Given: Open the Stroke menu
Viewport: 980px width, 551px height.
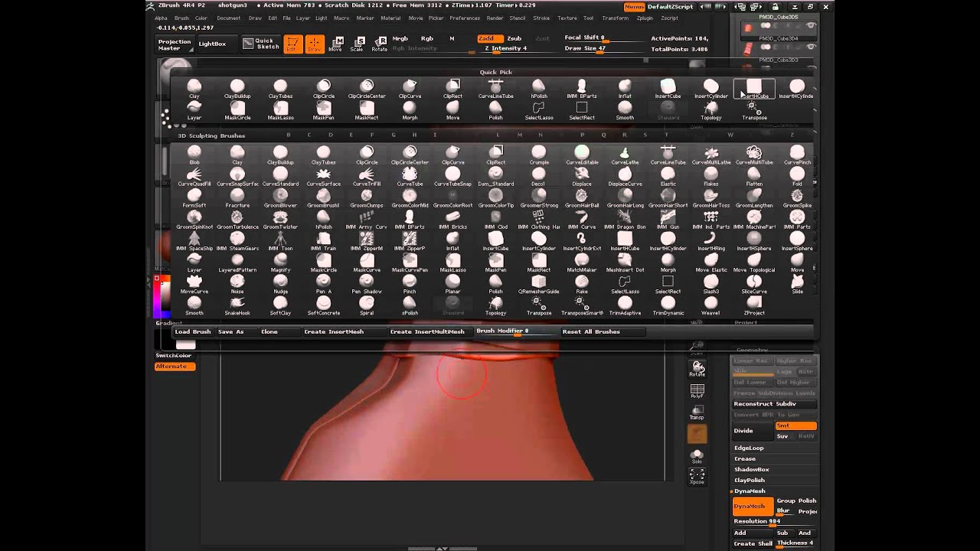Looking at the screenshot, I should pyautogui.click(x=541, y=18).
